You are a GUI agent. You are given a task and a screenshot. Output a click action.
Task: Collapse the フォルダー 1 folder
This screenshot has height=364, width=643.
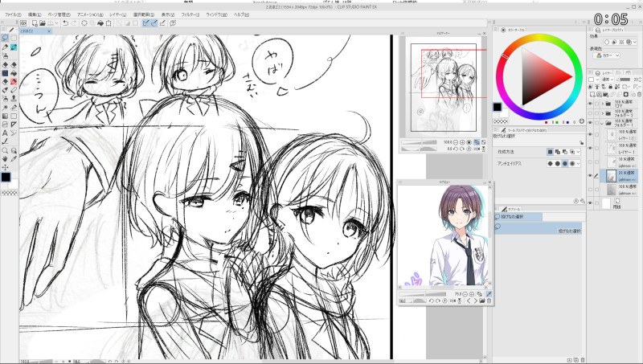coord(602,123)
